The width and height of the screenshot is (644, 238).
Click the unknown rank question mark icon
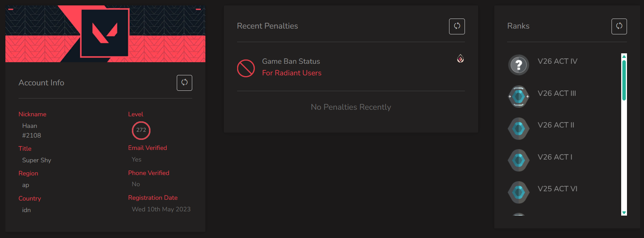[519, 65]
